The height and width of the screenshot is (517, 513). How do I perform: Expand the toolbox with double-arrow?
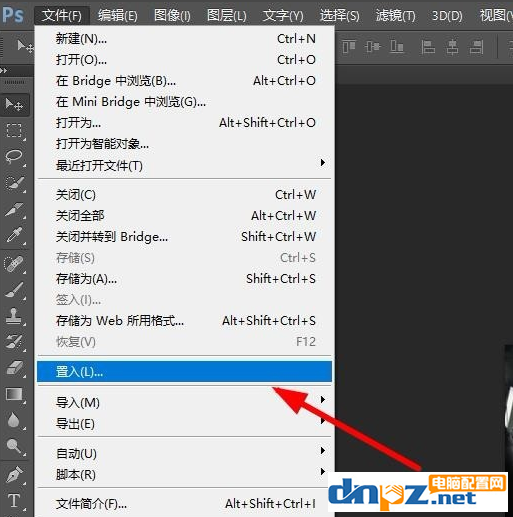(4, 71)
